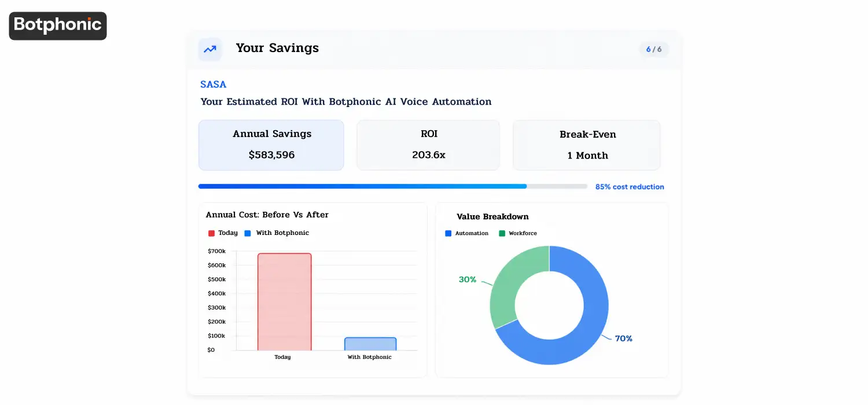Click the Estimated ROI subtitle text
Screen dimensions: 868x405
[x=346, y=102]
